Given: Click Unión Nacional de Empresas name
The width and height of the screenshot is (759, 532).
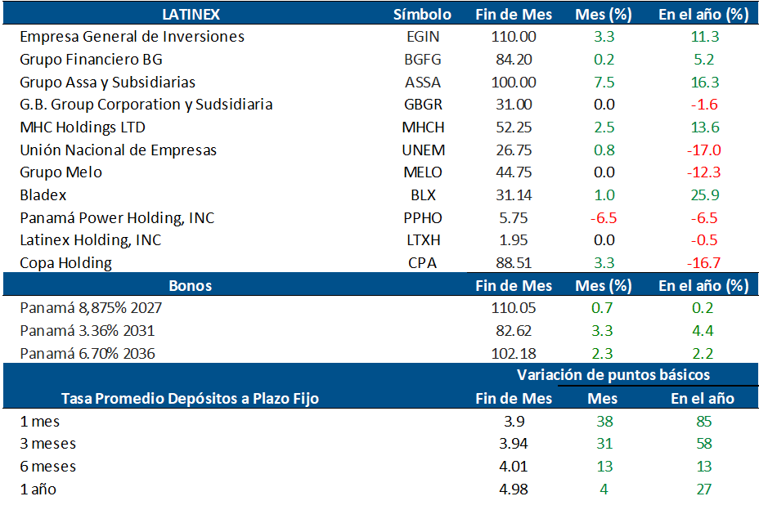Looking at the screenshot, I should [x=118, y=150].
